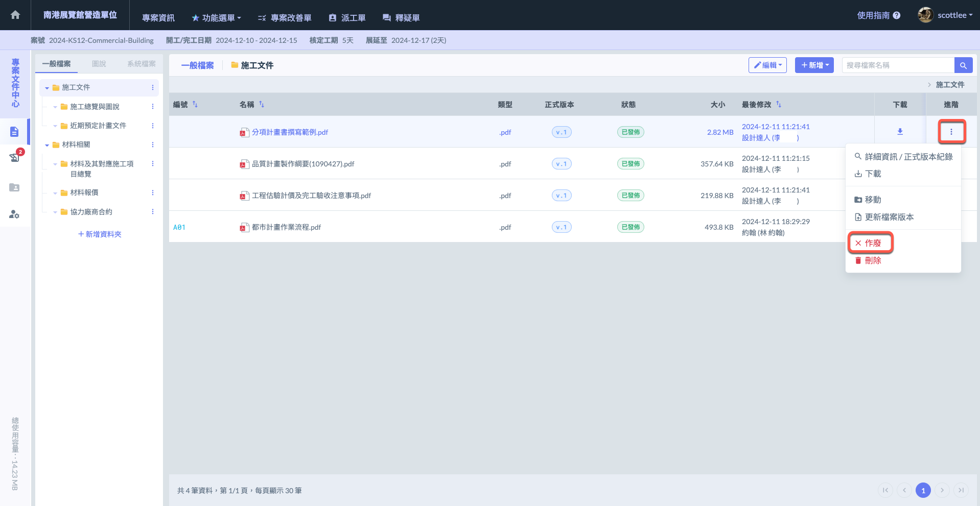Click the download icon for 分項計畫書撰寫範例.pdf
Viewport: 980px width, 506px height.
pos(900,132)
